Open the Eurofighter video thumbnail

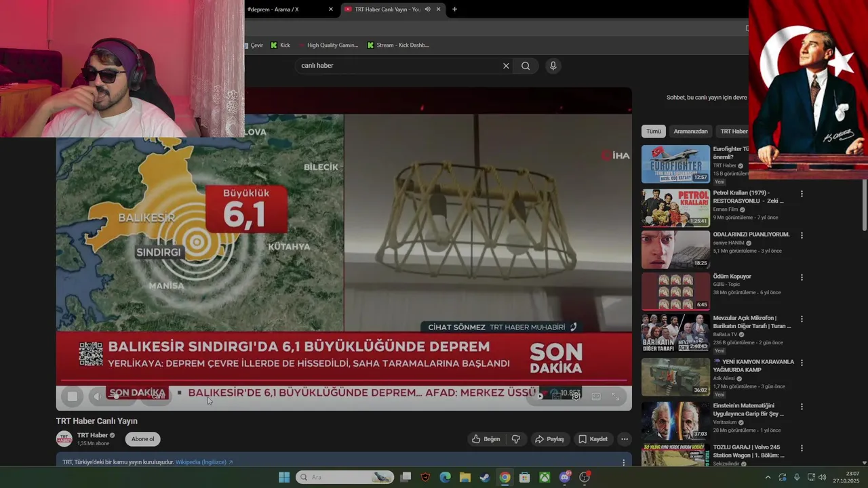click(x=675, y=164)
